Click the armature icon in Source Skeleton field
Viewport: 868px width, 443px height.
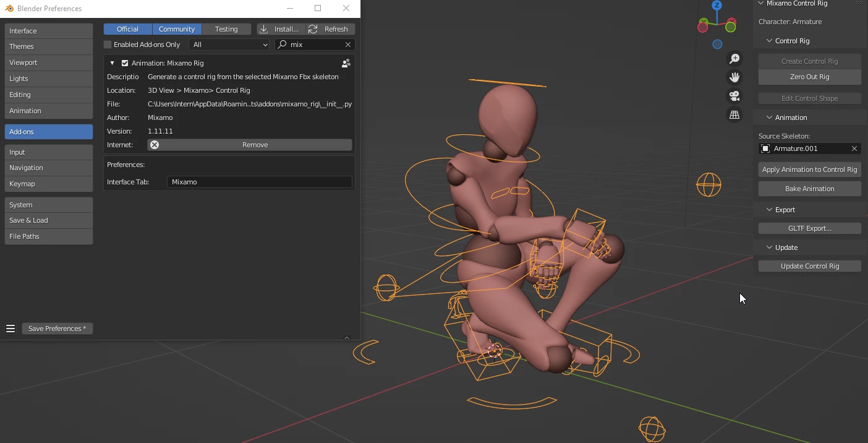[x=765, y=148]
